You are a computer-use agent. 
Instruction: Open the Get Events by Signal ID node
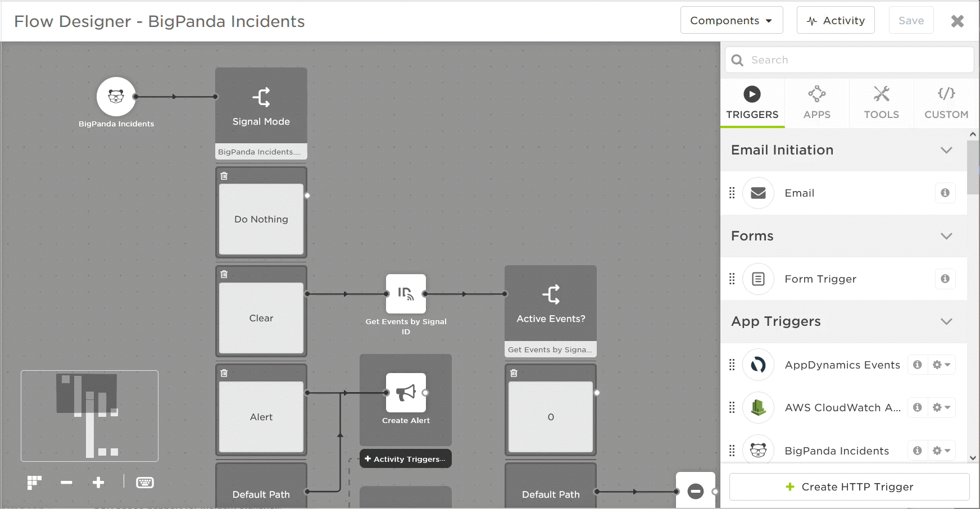(x=406, y=294)
